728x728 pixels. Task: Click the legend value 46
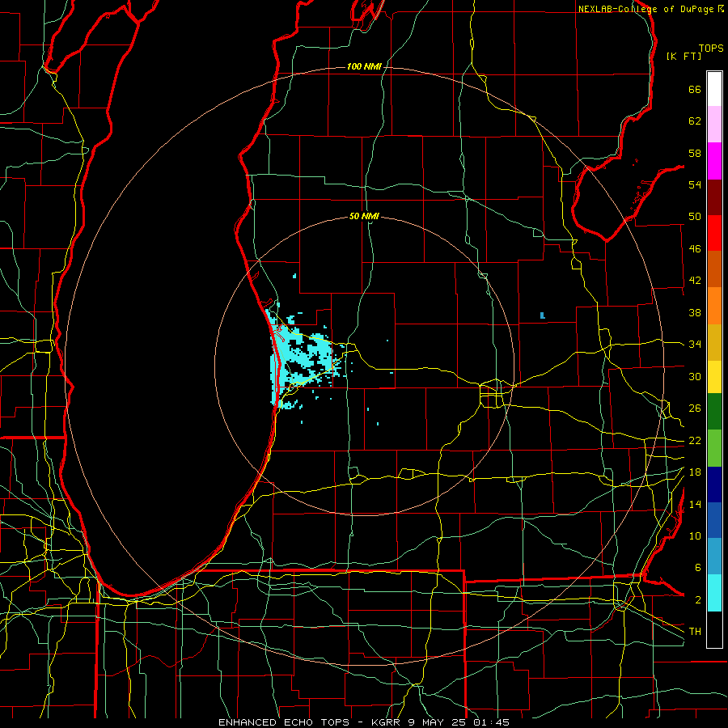click(695, 249)
